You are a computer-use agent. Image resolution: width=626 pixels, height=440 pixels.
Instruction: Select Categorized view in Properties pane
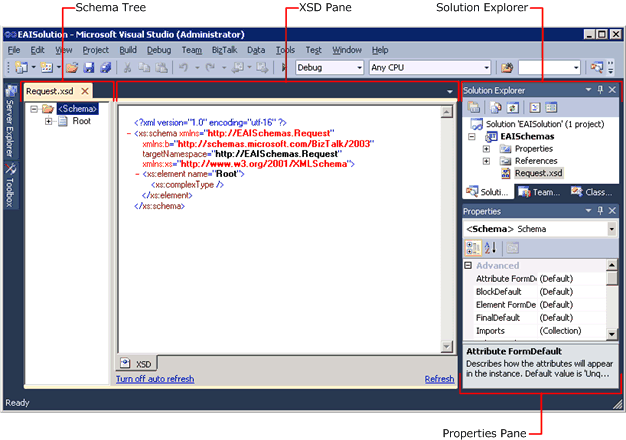pos(473,248)
